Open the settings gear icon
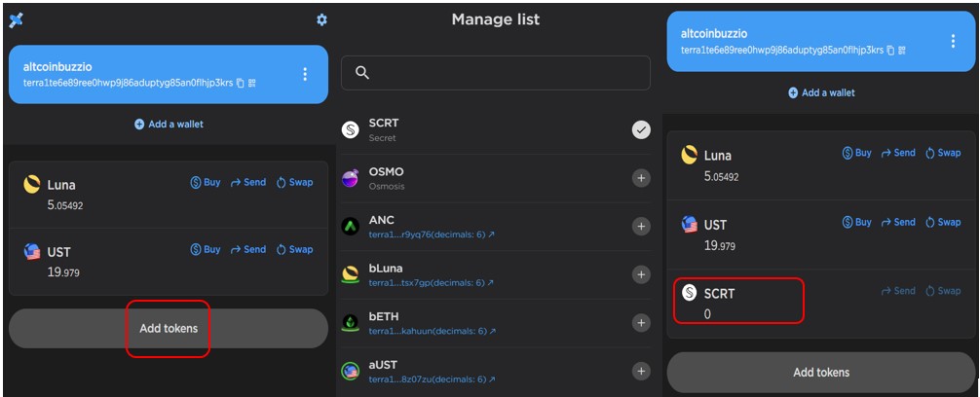980x397 pixels. click(x=321, y=20)
